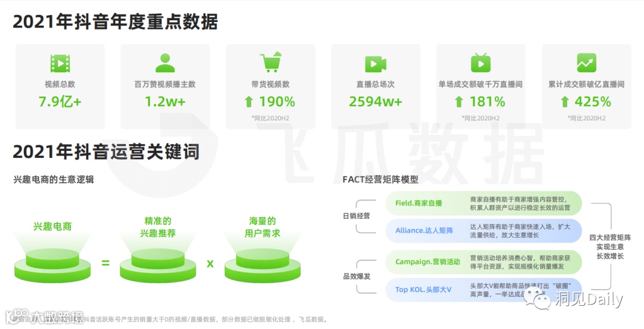
Task: Click the 兴趣电商的生意逻辑 subtitle
Action: 54,179
